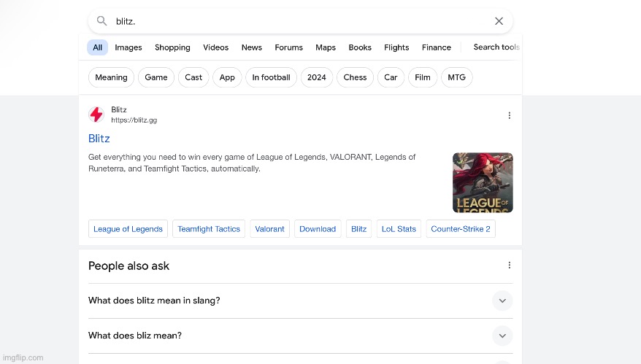Switch to the Flights tab
Viewport: 641px width, 364px height.
click(396, 47)
